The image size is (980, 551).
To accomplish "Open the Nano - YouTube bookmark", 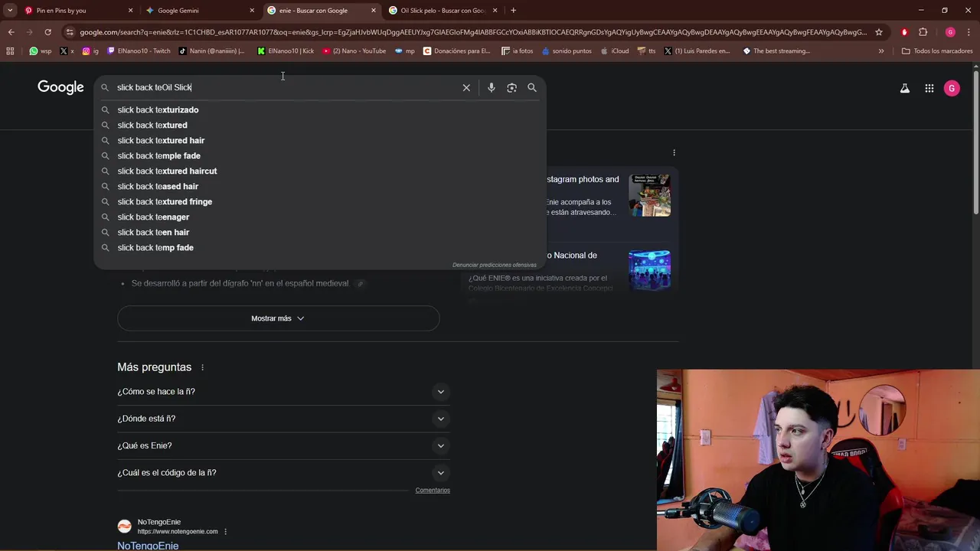I will (x=354, y=51).
